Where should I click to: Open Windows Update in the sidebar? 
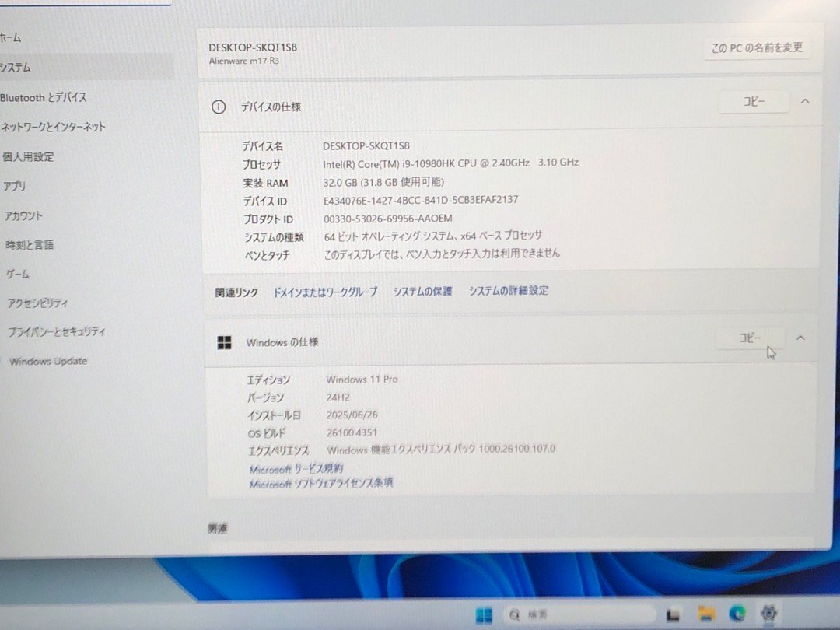pyautogui.click(x=48, y=361)
